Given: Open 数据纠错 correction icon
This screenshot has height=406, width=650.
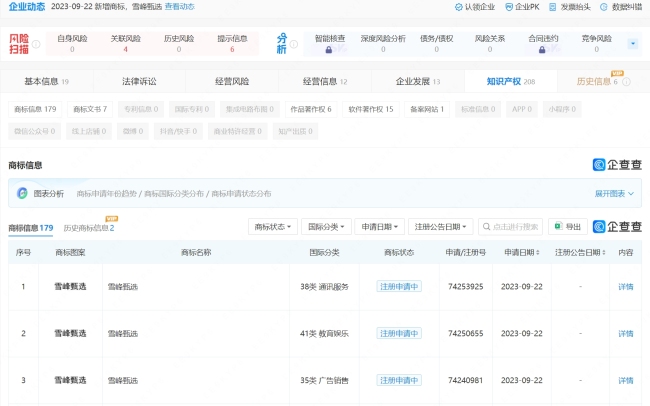Looking at the screenshot, I should pos(603,7).
